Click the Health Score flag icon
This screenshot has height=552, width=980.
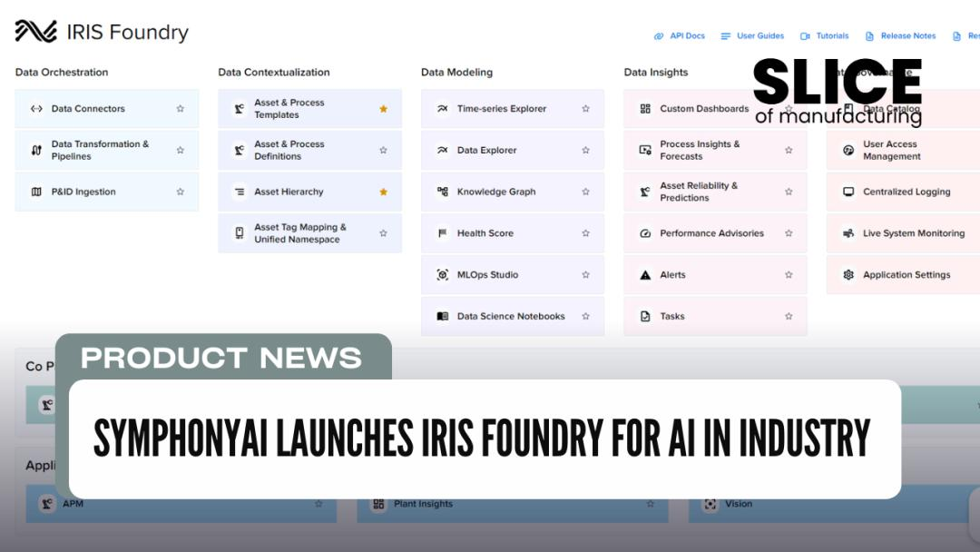pos(443,233)
